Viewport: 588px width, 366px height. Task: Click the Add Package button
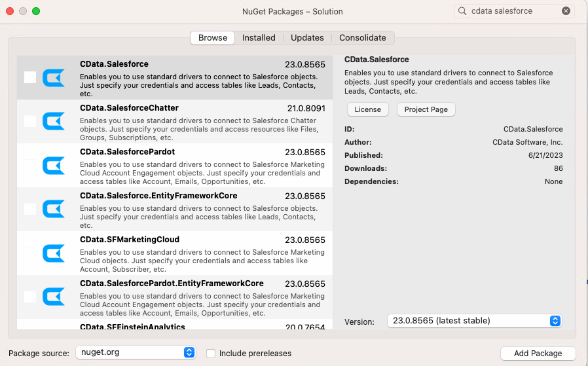coord(538,354)
